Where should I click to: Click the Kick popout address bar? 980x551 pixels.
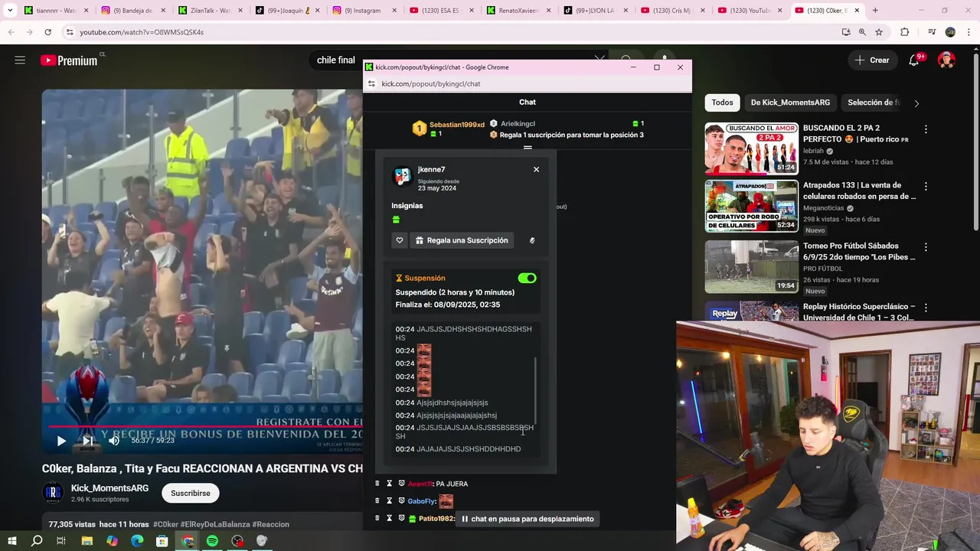pyautogui.click(x=527, y=84)
